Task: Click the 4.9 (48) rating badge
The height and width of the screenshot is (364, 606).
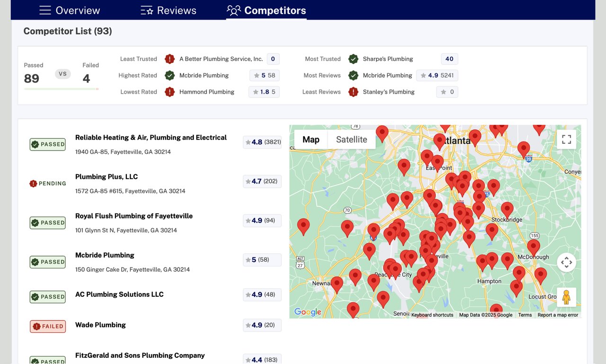Action: pos(262,294)
